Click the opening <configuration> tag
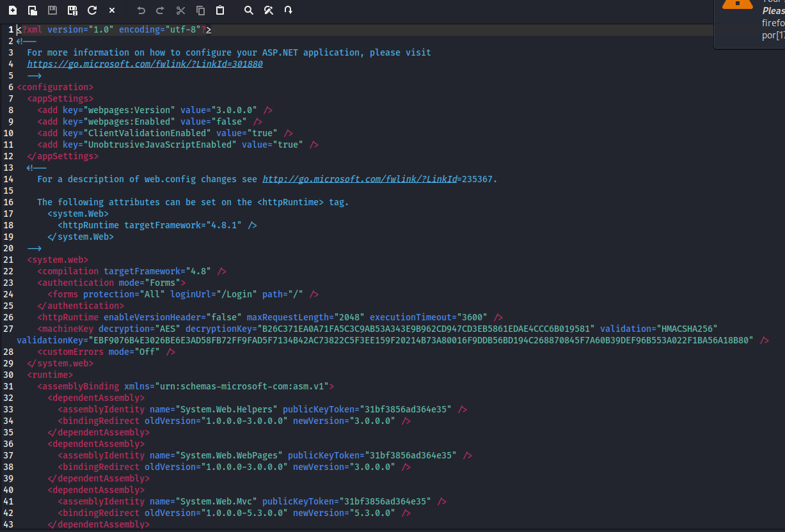This screenshot has height=532, width=785. (55, 87)
